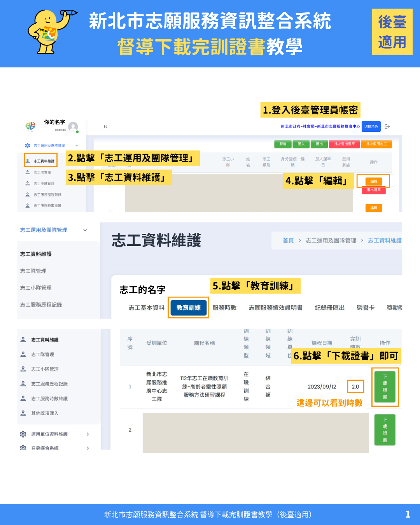This screenshot has height=525, width=420.
Task: Click the green 新增 button
Action: pos(283,144)
